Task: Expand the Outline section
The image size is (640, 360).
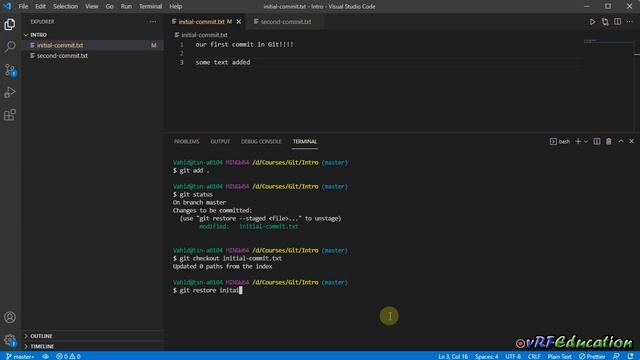Action: pyautogui.click(x=93, y=336)
